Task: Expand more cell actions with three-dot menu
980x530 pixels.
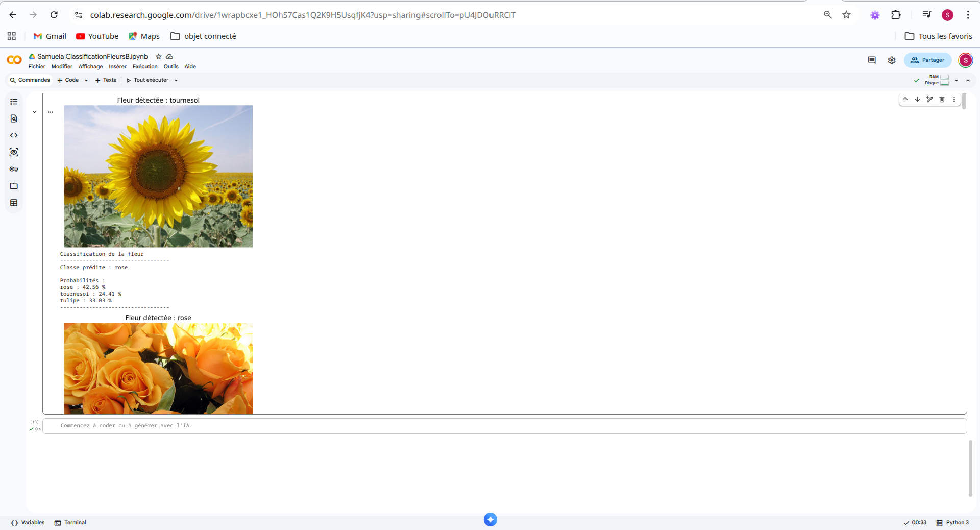Action: pos(954,100)
